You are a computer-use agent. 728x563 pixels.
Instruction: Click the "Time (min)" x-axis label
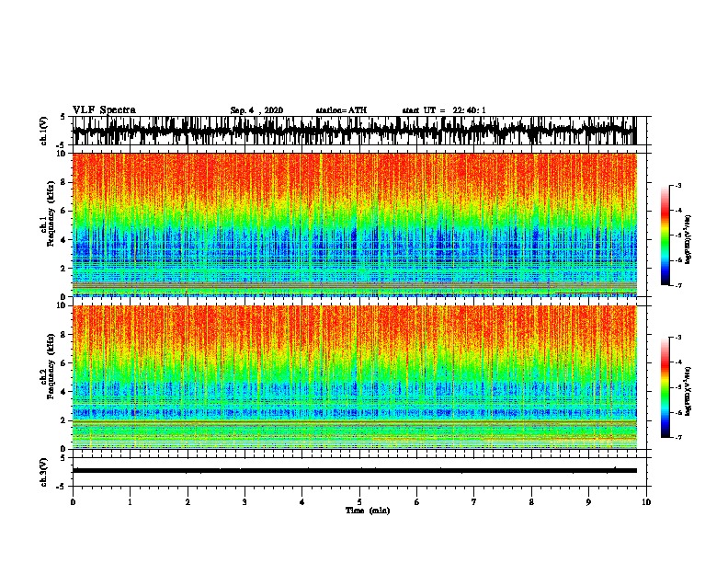tap(368, 511)
